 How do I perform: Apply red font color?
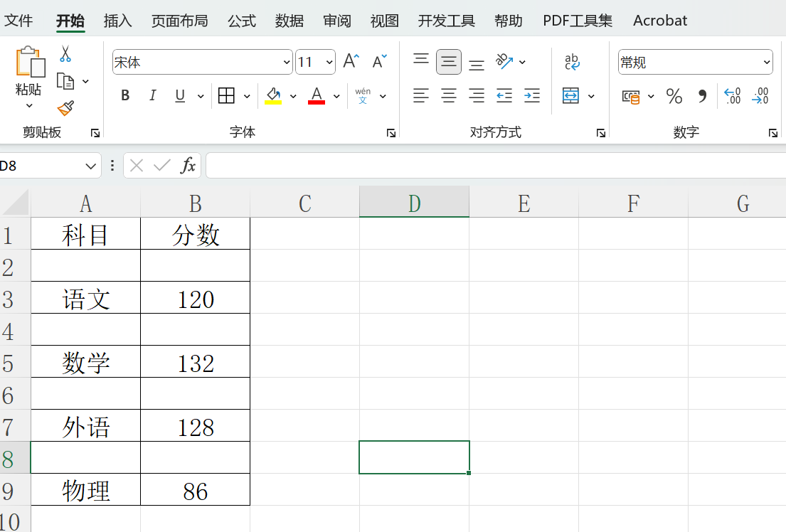(317, 96)
